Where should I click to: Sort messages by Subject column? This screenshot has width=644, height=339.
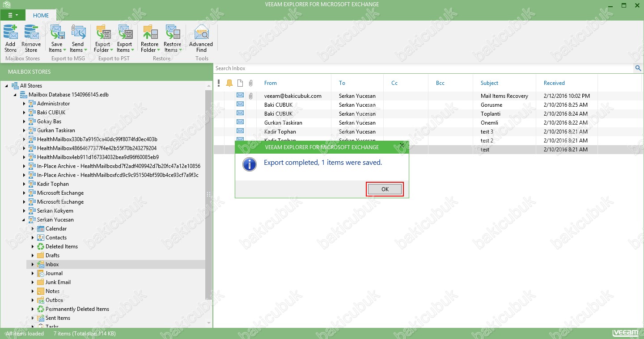coord(489,83)
